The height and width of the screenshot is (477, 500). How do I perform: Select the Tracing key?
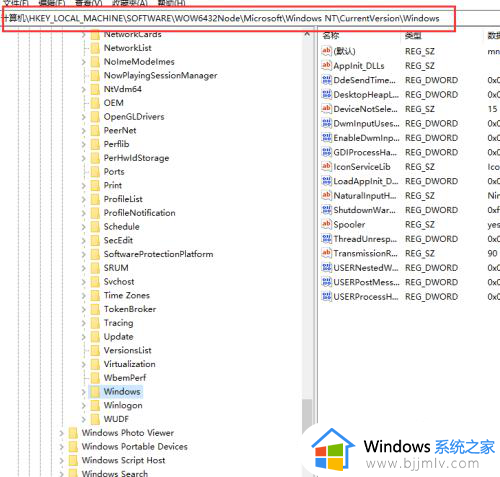coord(118,323)
